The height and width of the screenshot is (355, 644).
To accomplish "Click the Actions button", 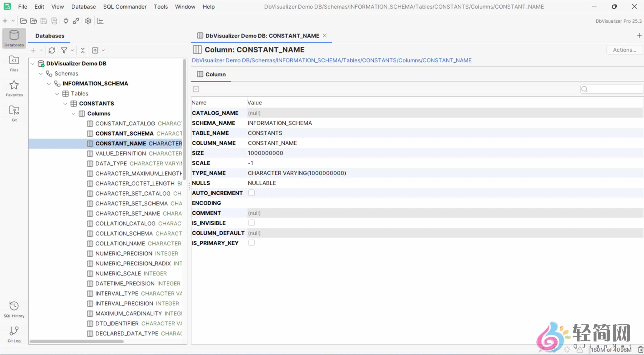I will click(x=624, y=50).
